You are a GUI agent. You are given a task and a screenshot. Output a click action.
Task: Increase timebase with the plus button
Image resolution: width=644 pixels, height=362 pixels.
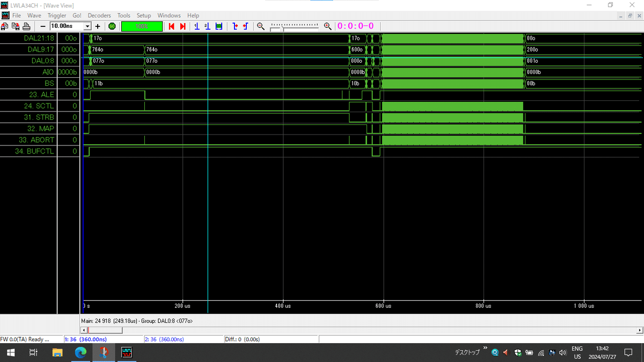tap(97, 26)
